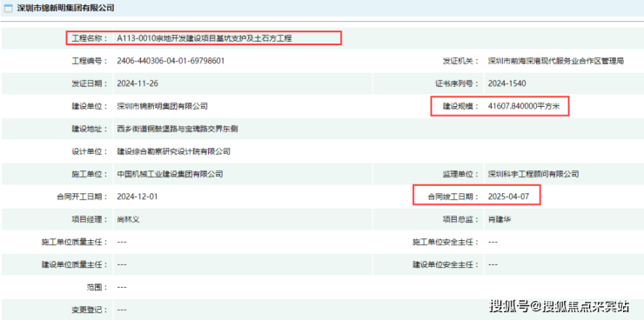Select project number 2406-440306-04-01-69798601
Image resolution: width=644 pixels, height=320 pixels.
click(171, 61)
